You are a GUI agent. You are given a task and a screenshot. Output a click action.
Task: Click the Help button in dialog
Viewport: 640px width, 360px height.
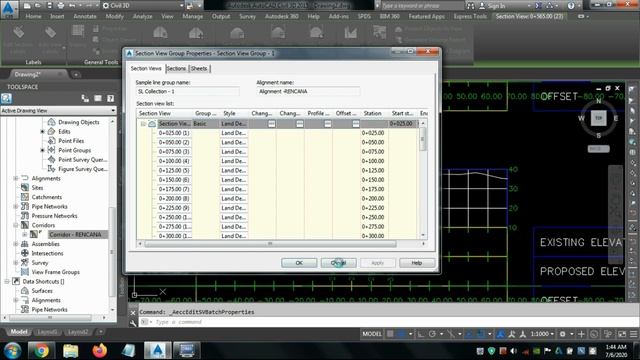417,263
